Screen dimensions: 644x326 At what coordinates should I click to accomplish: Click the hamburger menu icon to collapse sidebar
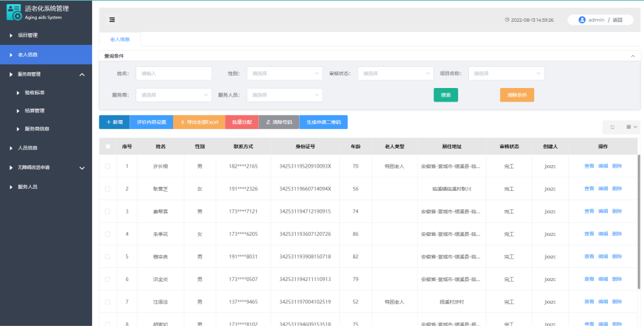[x=112, y=20]
